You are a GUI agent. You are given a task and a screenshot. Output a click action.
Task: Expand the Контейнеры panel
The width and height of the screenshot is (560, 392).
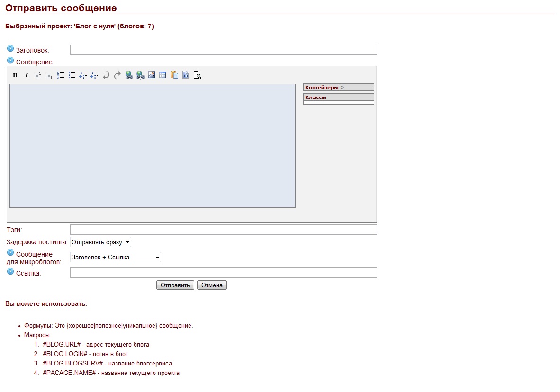[338, 88]
